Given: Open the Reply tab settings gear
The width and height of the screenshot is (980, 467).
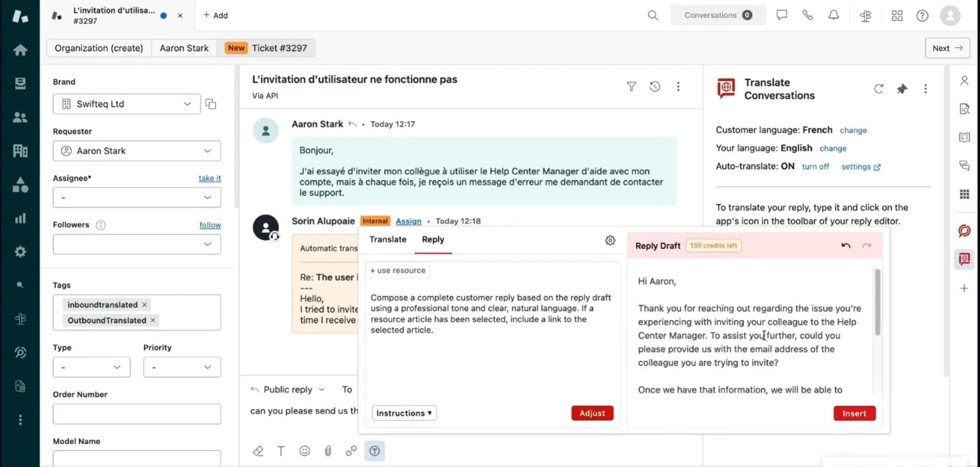Looking at the screenshot, I should pos(610,240).
